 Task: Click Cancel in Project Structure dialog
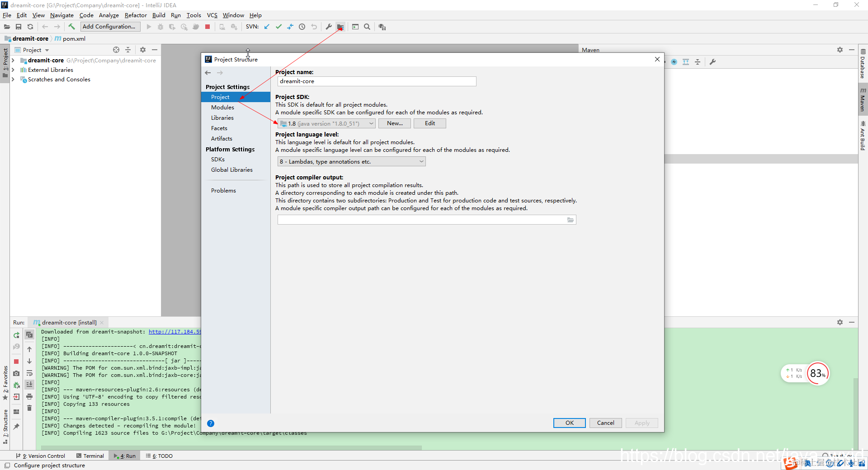pyautogui.click(x=605, y=423)
